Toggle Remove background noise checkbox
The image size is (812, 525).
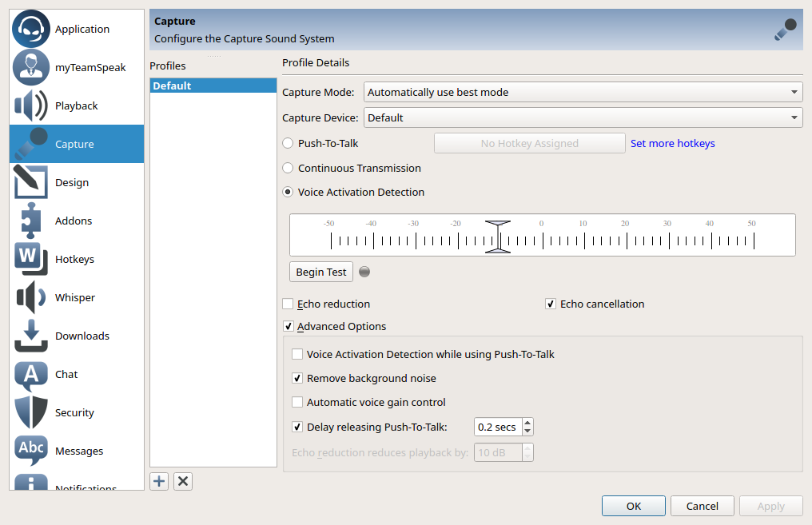(298, 379)
